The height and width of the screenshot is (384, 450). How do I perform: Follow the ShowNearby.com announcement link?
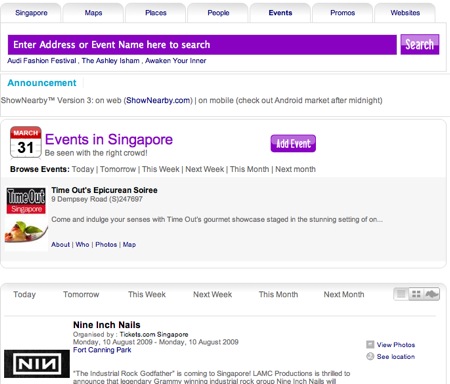tap(158, 100)
